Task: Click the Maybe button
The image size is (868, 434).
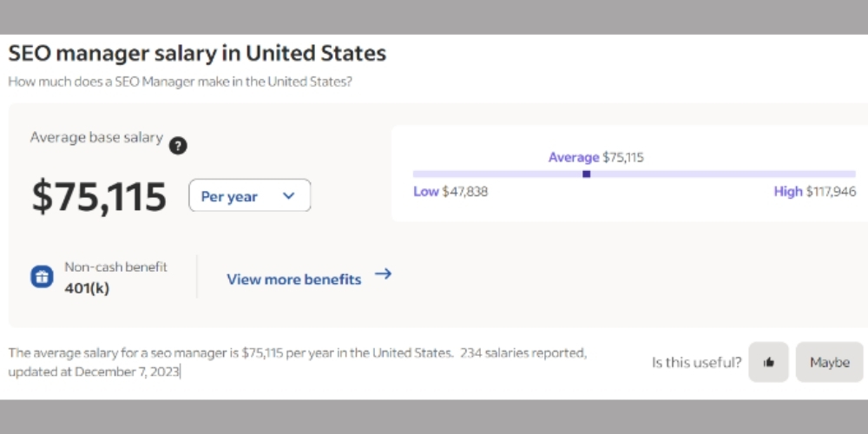Action: (829, 362)
